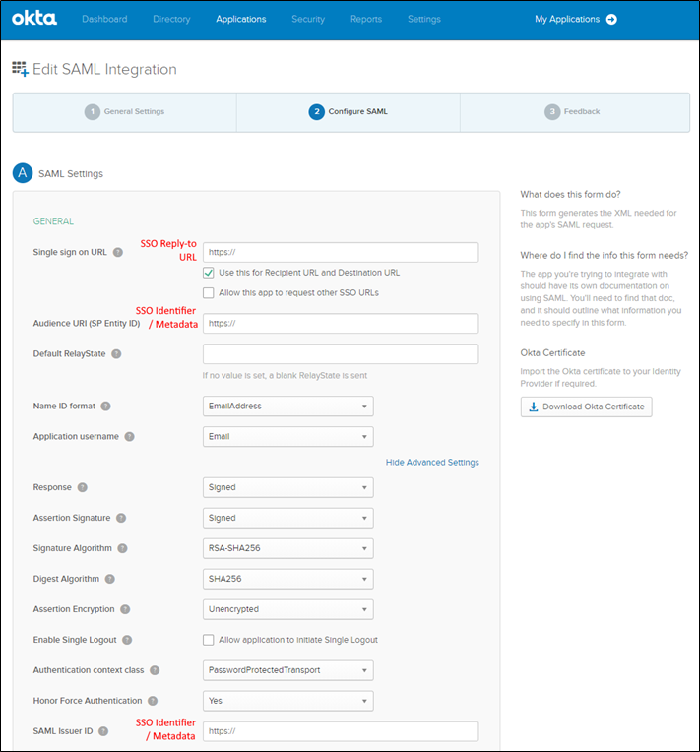
Task: Open help icon for Enable Single Logout
Action: [x=127, y=640]
